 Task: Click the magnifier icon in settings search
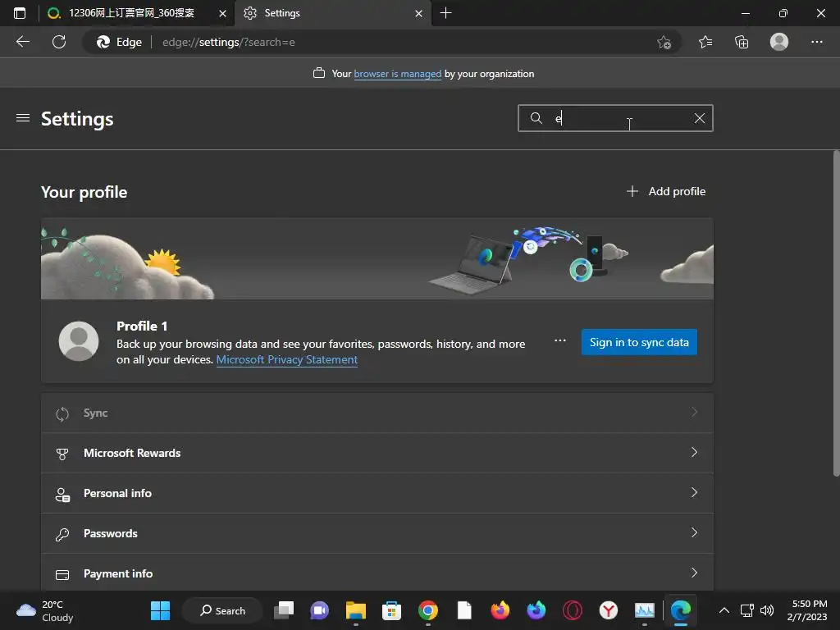tap(536, 118)
